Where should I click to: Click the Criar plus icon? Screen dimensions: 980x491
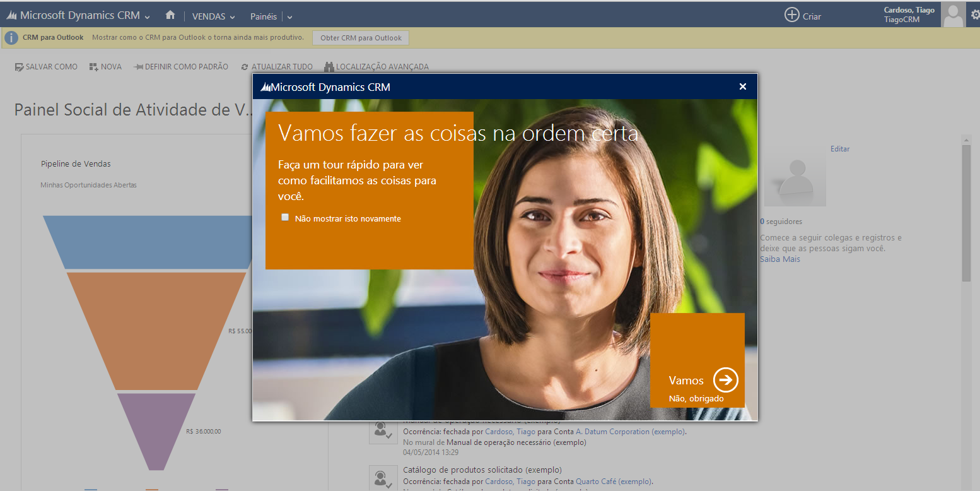coord(791,15)
